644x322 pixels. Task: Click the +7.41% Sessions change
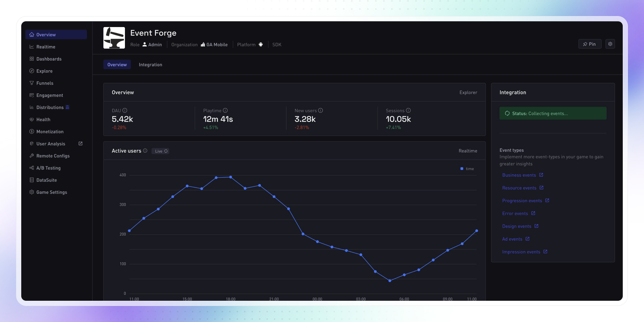point(393,128)
